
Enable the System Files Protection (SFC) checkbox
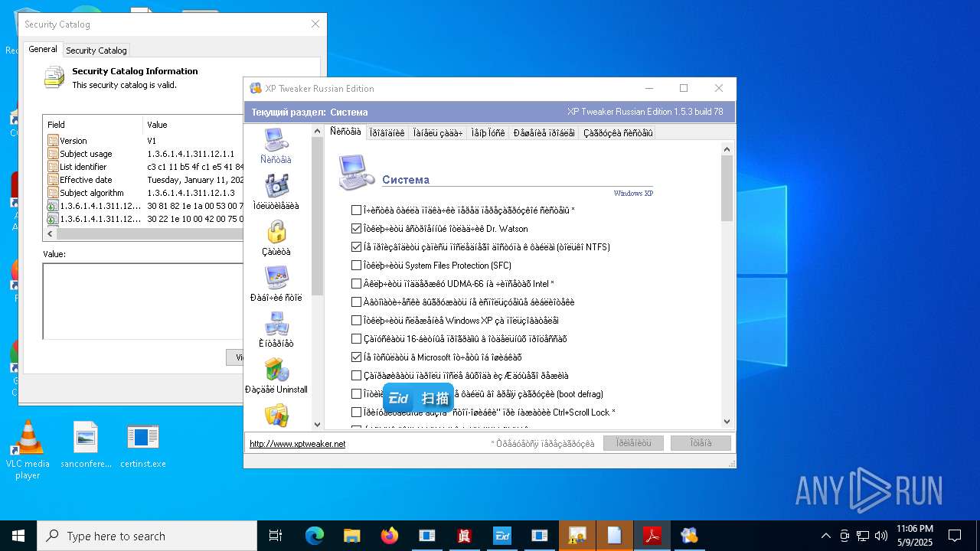(356, 266)
